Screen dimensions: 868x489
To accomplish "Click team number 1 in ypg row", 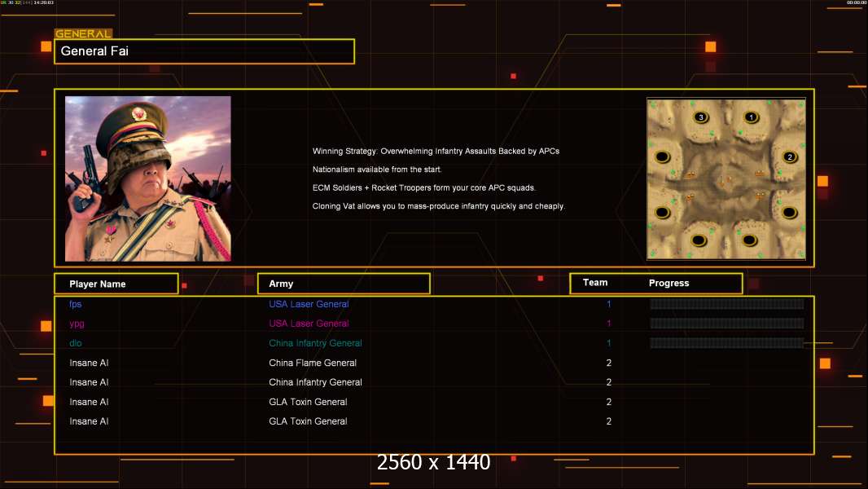I will [x=608, y=324].
